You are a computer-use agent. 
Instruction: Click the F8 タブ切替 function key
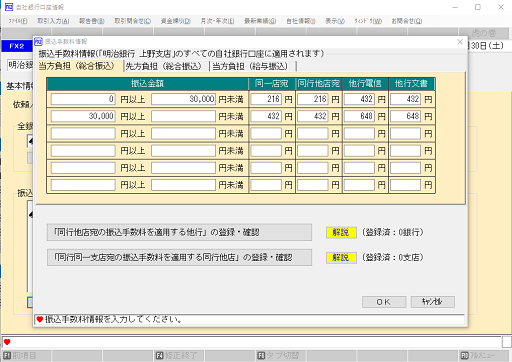[281, 356]
